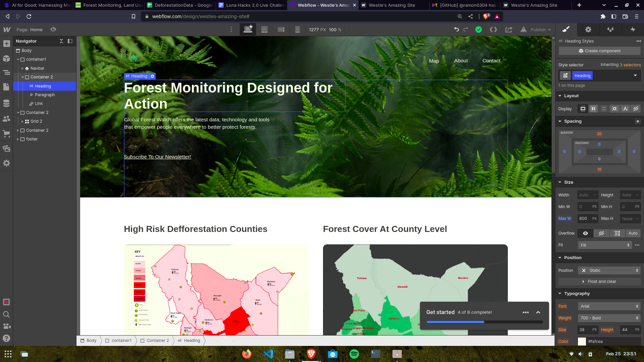This screenshot has height=362, width=644.
Task: Open the Assets panel icon
Action: 6,148
